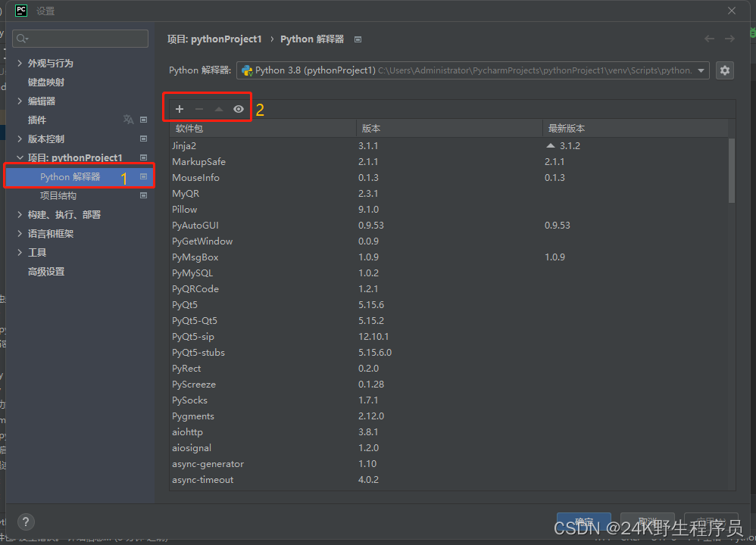
Task: Expand the 外观与行为 settings section
Action: (x=20, y=63)
